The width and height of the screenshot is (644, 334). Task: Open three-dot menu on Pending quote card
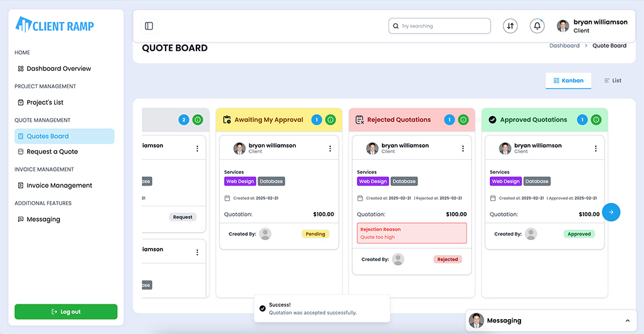[330, 148]
